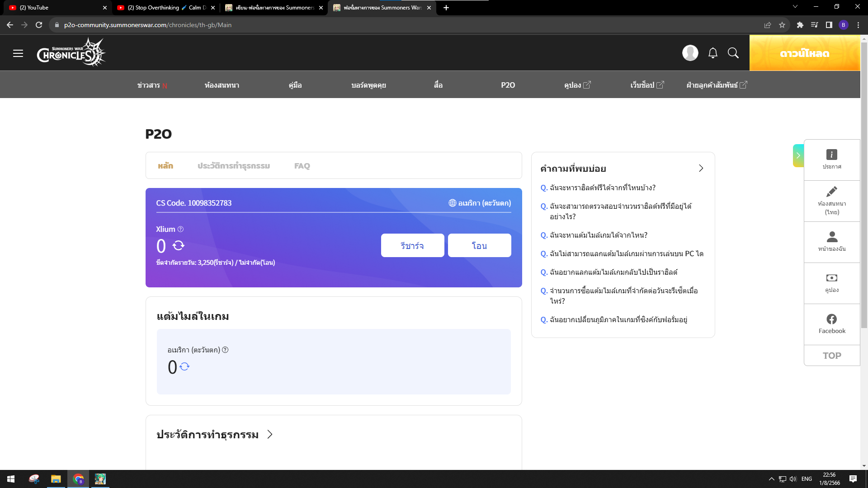Open the คู่มือ guide menu
The width and height of the screenshot is (868, 488).
click(295, 85)
